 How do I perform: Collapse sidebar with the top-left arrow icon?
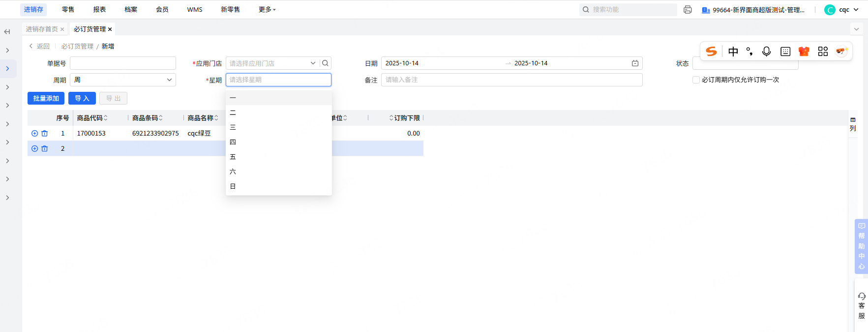pos(7,32)
